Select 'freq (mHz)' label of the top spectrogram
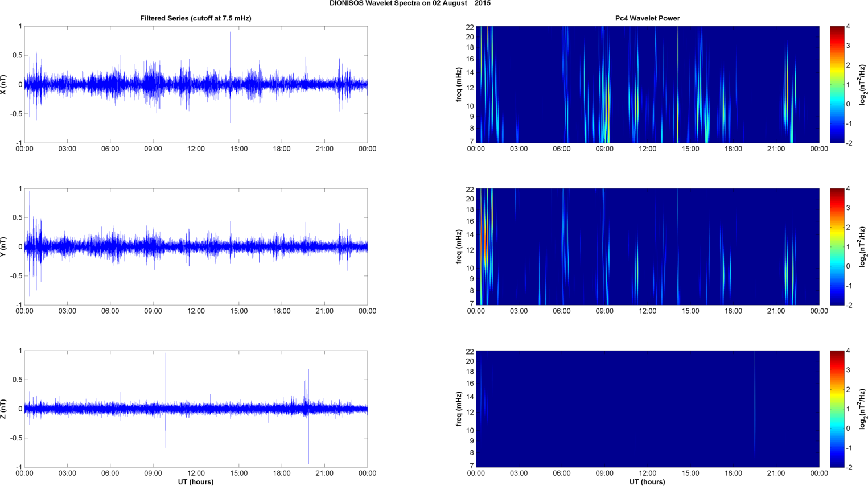Image resolution: width=868 pixels, height=486 pixels. [x=459, y=85]
